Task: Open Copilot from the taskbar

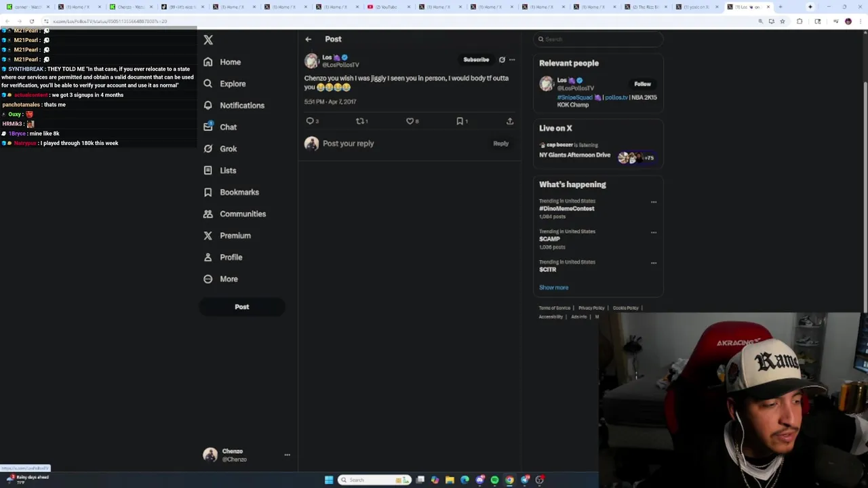Action: [435, 480]
